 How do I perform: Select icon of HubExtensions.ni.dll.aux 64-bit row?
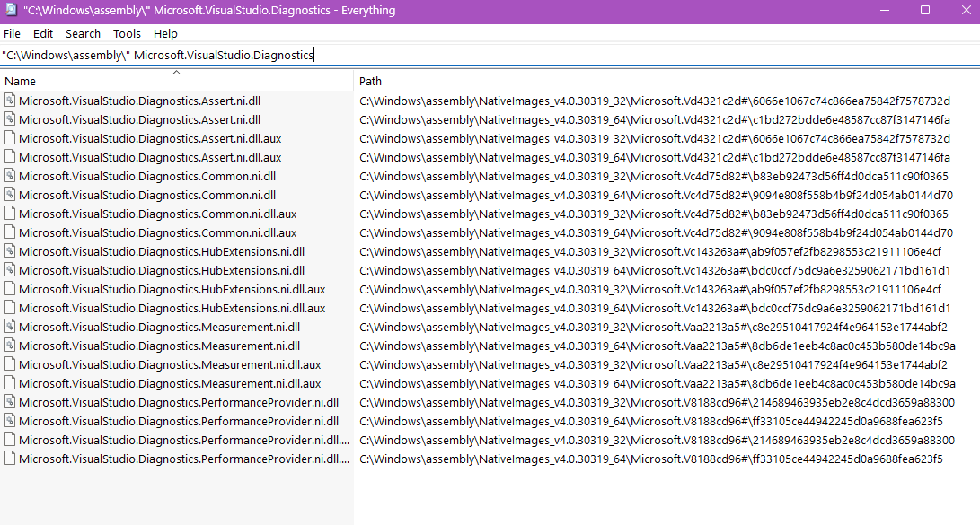click(9, 307)
